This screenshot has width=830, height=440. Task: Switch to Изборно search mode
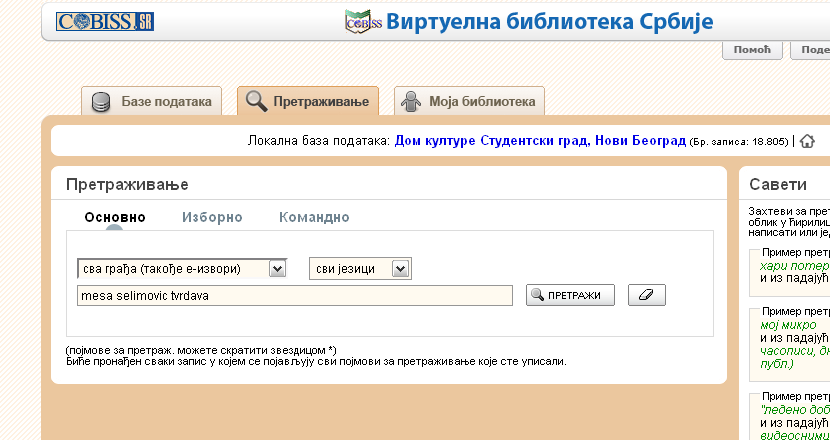pyautogui.click(x=212, y=217)
